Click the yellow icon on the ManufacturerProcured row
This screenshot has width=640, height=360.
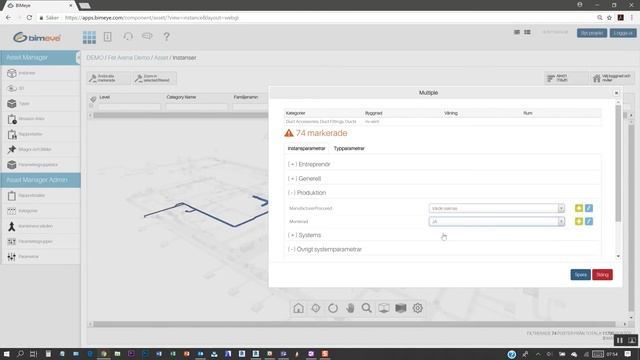pos(579,208)
